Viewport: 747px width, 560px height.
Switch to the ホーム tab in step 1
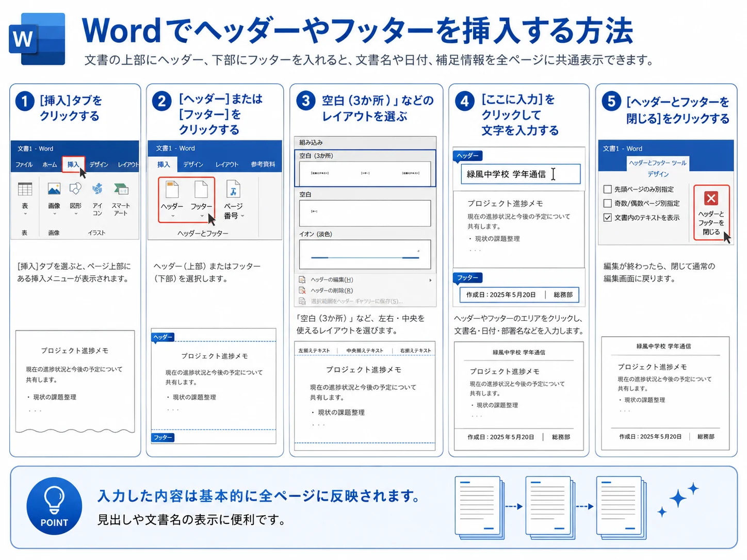50,164
